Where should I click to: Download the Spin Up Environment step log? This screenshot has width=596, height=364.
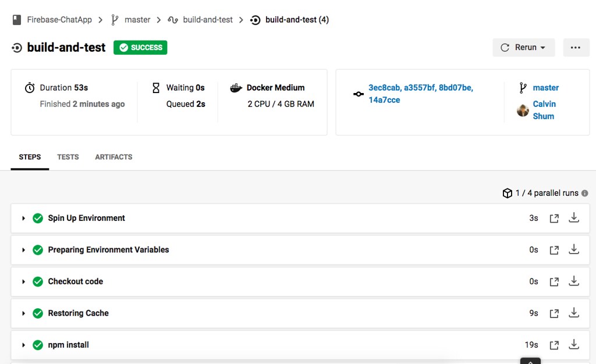[x=574, y=218]
